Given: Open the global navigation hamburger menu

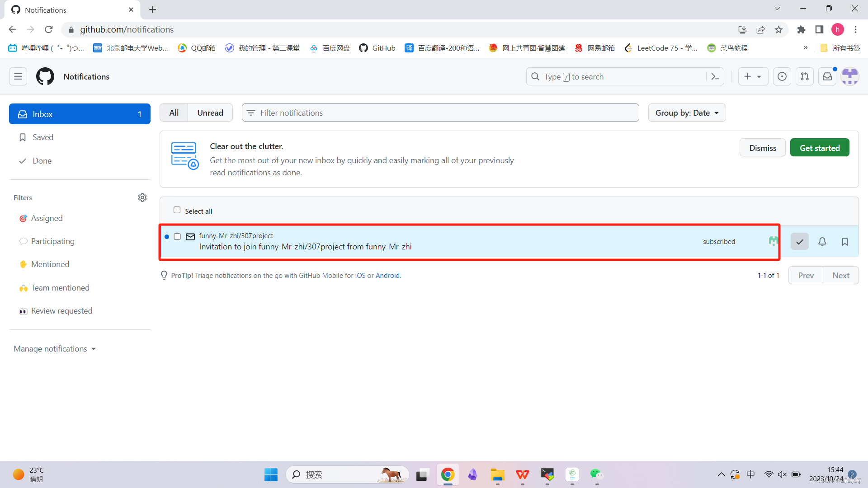Looking at the screenshot, I should (18, 76).
